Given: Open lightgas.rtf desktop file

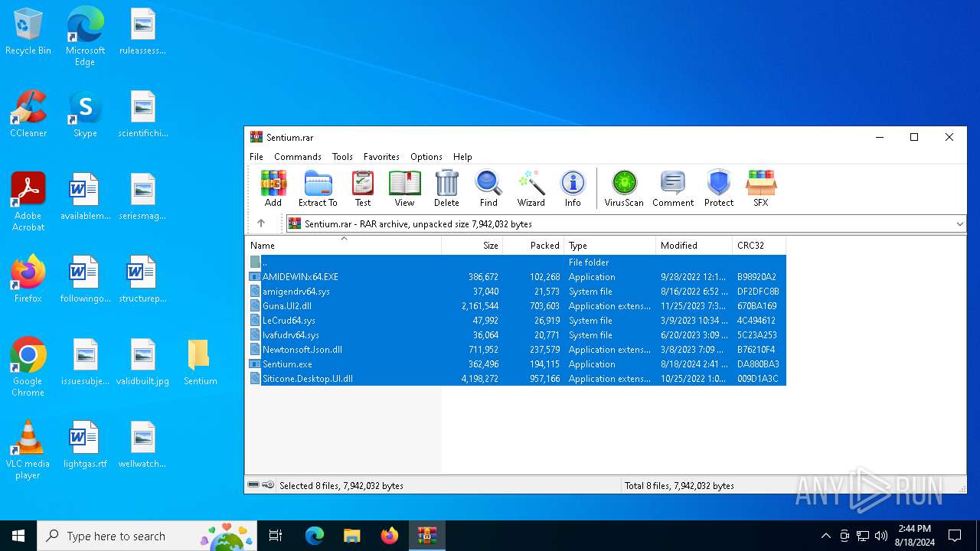Looking at the screenshot, I should pos(85,445).
